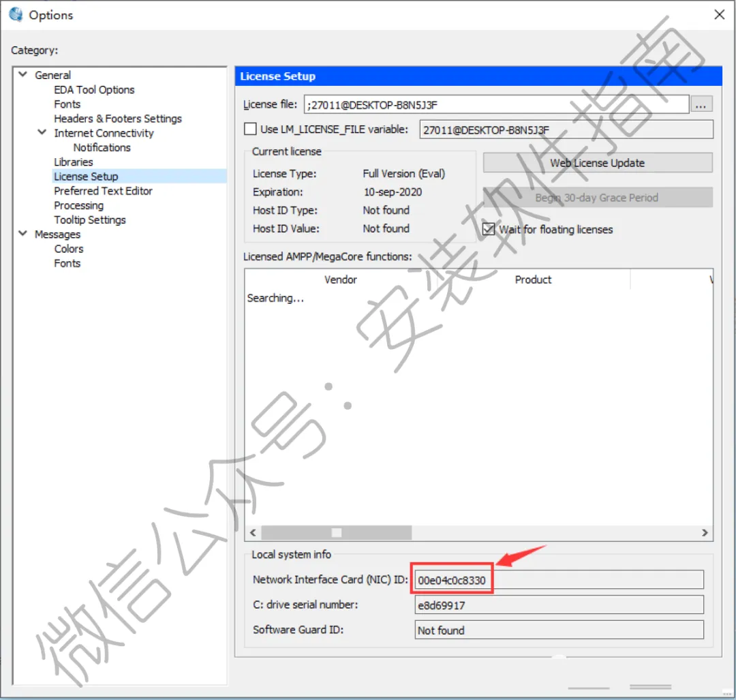The width and height of the screenshot is (736, 700).
Task: Click Expiration value 10-sep-2020
Action: [393, 192]
